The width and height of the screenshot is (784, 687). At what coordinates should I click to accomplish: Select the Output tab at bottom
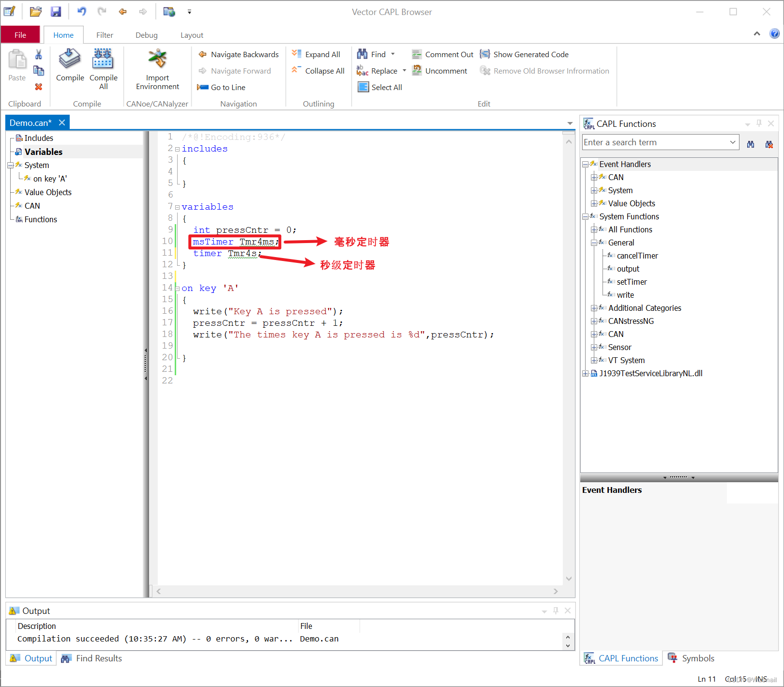pos(31,658)
